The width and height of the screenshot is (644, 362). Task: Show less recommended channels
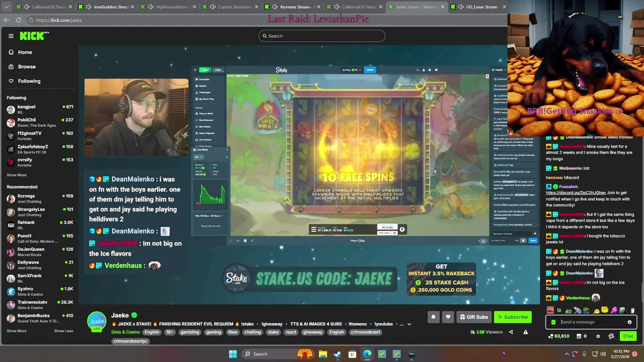pyautogui.click(x=63, y=331)
